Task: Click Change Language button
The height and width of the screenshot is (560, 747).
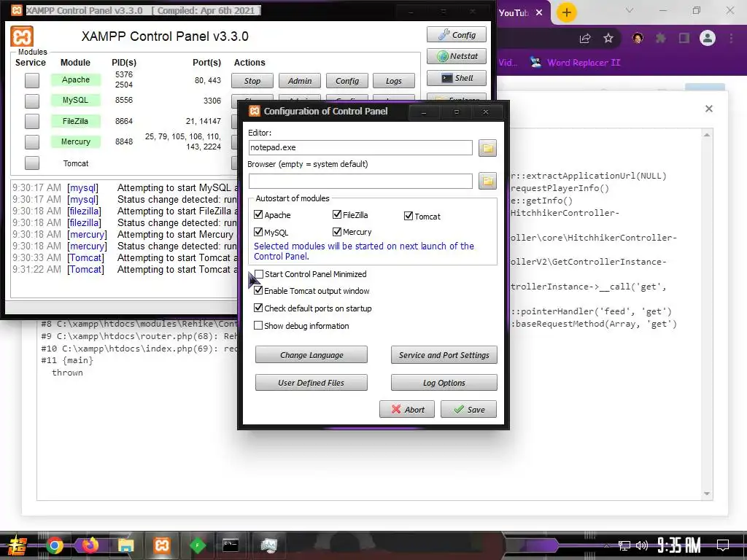Action: 311,355
